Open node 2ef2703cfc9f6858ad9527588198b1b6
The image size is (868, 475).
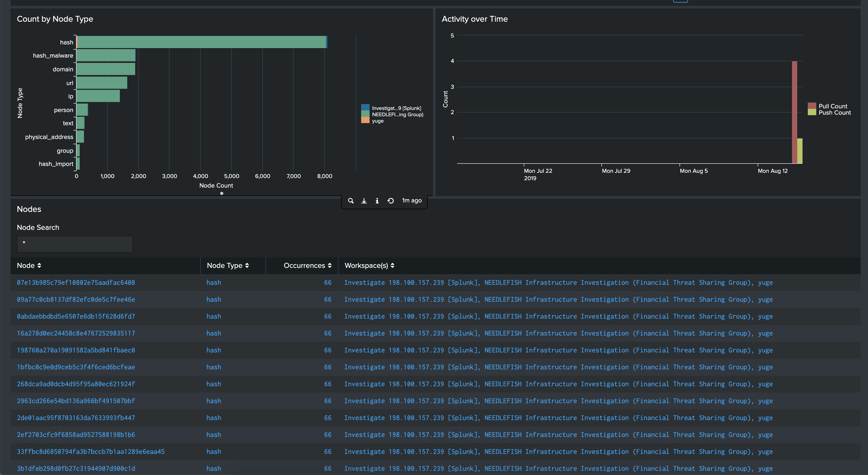(76, 435)
